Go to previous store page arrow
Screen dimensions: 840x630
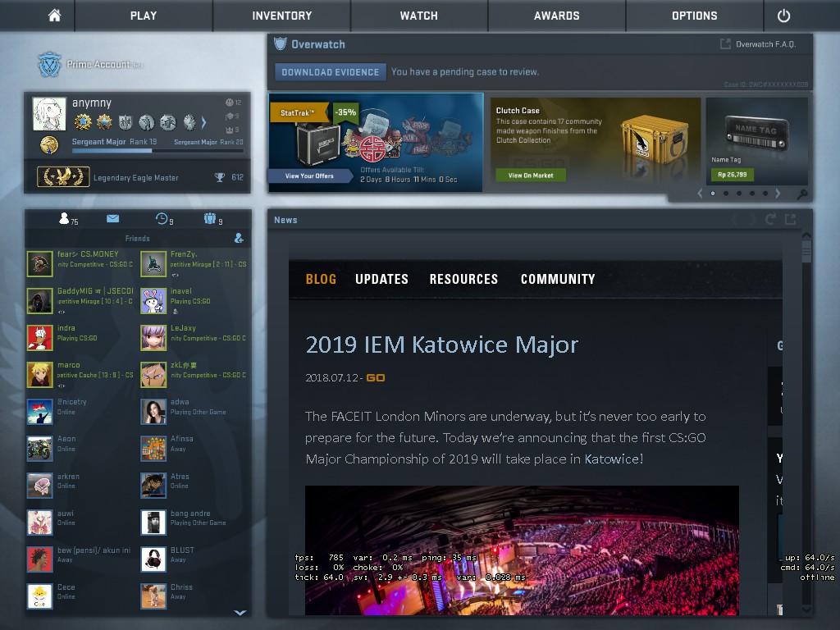(700, 194)
